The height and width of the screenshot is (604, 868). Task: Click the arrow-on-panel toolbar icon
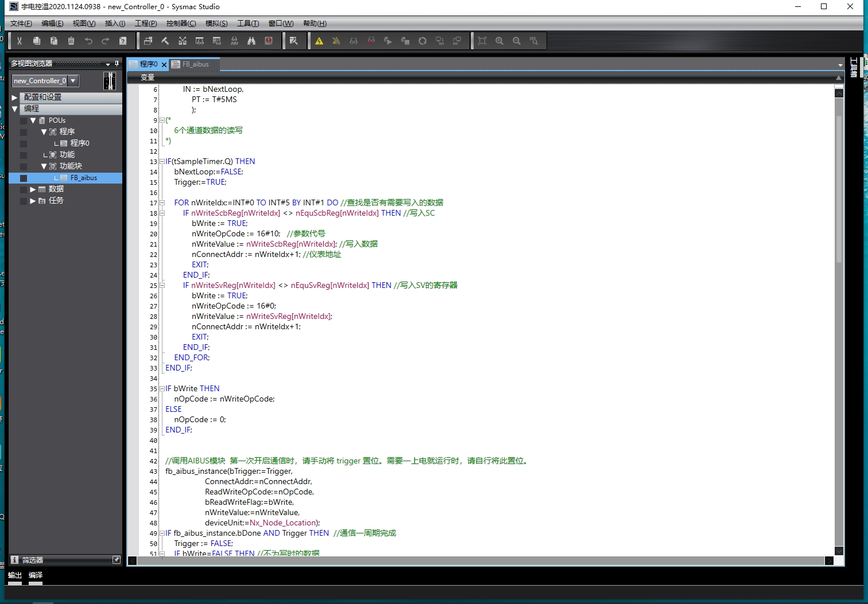(294, 41)
